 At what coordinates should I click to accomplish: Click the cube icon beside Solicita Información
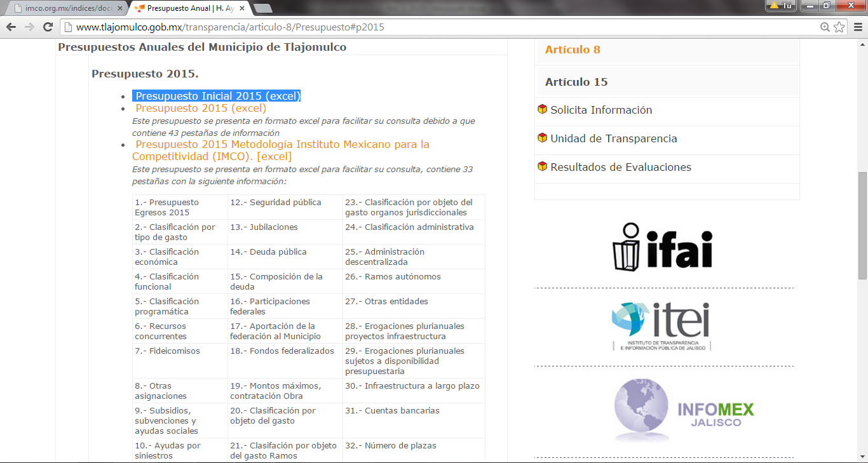coord(542,109)
